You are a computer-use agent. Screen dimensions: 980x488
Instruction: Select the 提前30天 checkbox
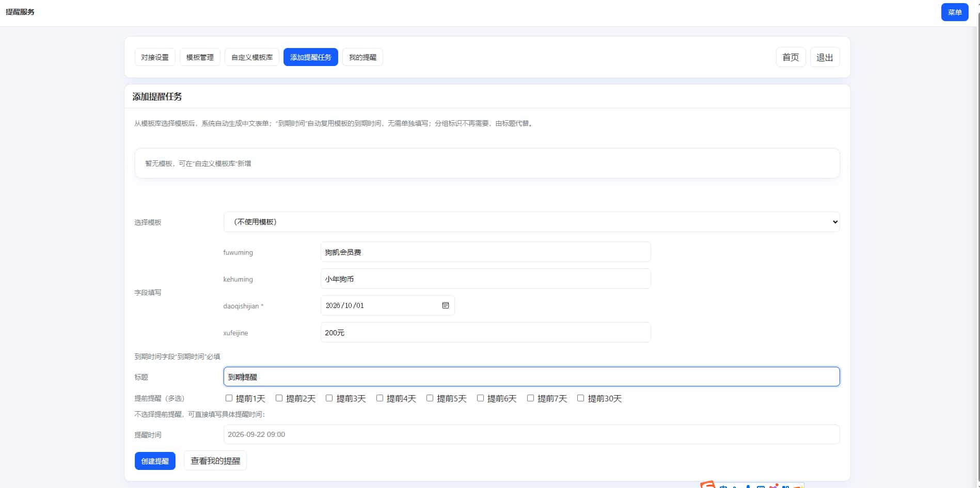[580, 398]
